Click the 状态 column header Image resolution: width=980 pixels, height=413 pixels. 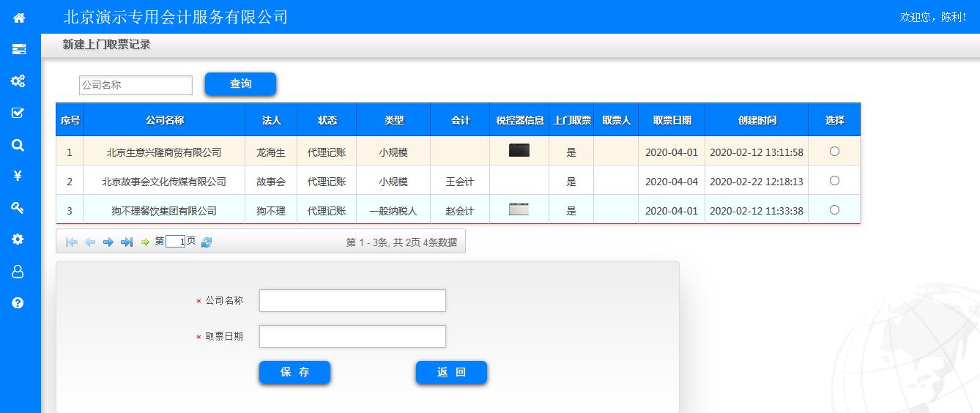tap(327, 120)
